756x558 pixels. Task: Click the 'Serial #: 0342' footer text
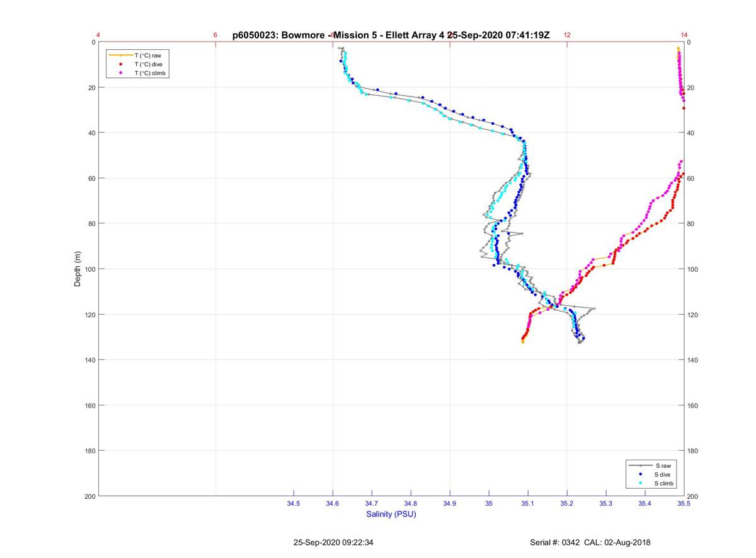coord(554,542)
